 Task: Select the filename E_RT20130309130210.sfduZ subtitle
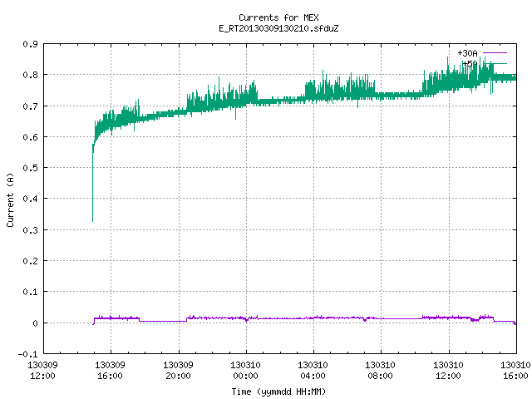click(278, 28)
